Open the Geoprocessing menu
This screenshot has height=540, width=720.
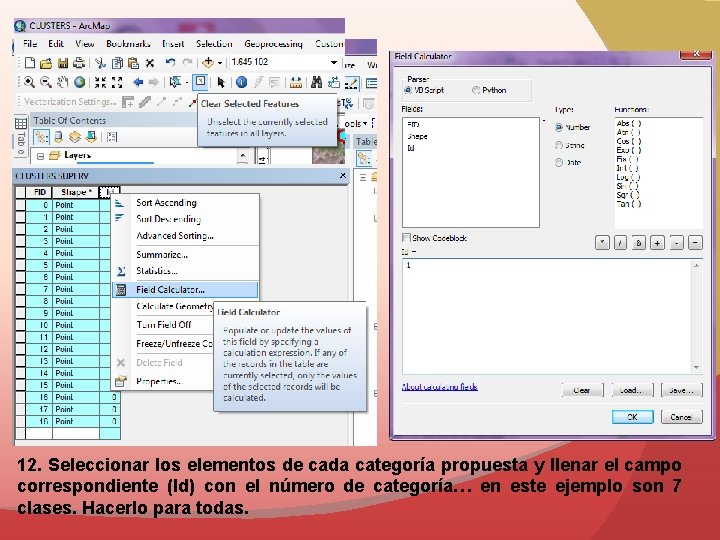[x=273, y=44]
